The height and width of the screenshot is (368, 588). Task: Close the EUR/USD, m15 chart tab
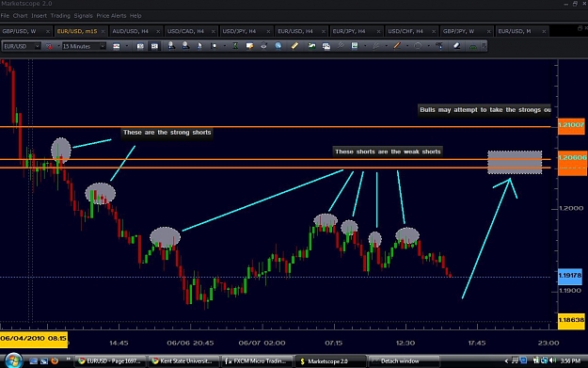(x=103, y=31)
